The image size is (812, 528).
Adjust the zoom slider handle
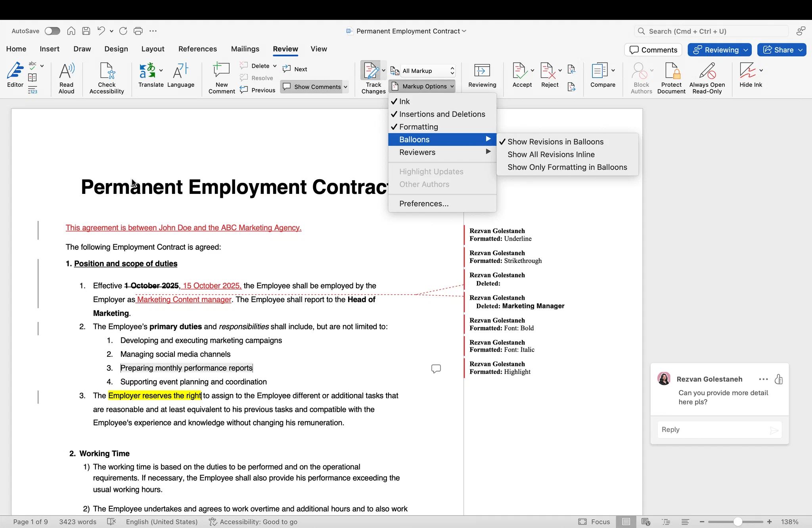(x=737, y=522)
